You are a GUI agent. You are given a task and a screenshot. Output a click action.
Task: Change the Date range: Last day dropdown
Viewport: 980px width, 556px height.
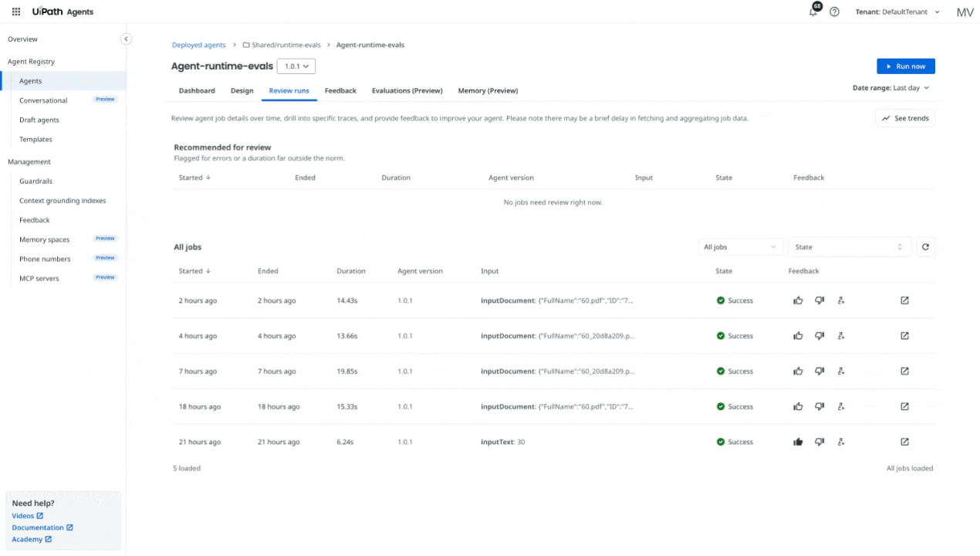pyautogui.click(x=890, y=88)
